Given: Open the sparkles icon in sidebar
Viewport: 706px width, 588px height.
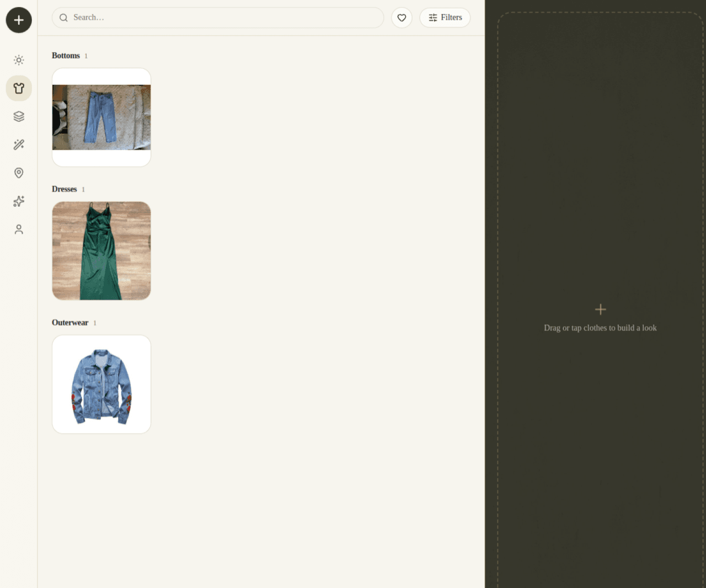Looking at the screenshot, I should (x=19, y=201).
